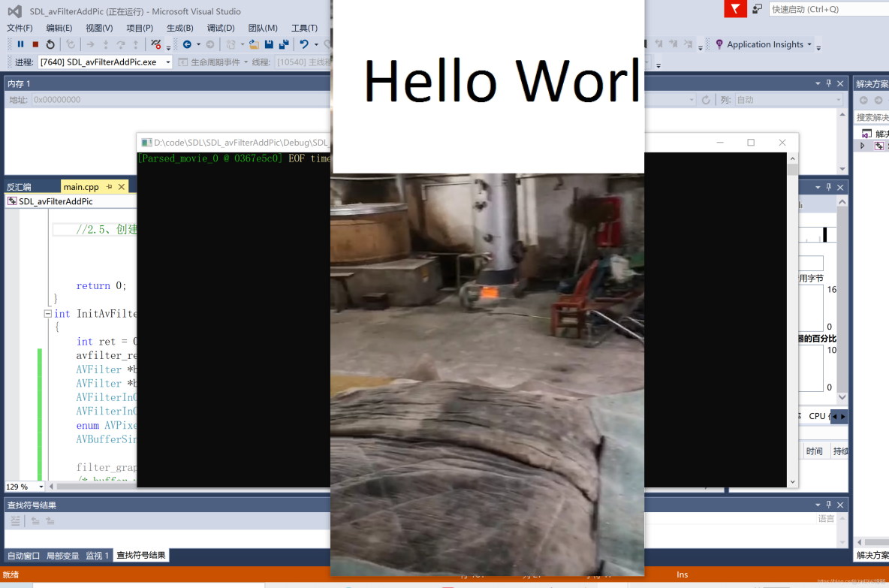This screenshot has height=588, width=889.
Task: Open the 文件(F) menu
Action: [20, 28]
